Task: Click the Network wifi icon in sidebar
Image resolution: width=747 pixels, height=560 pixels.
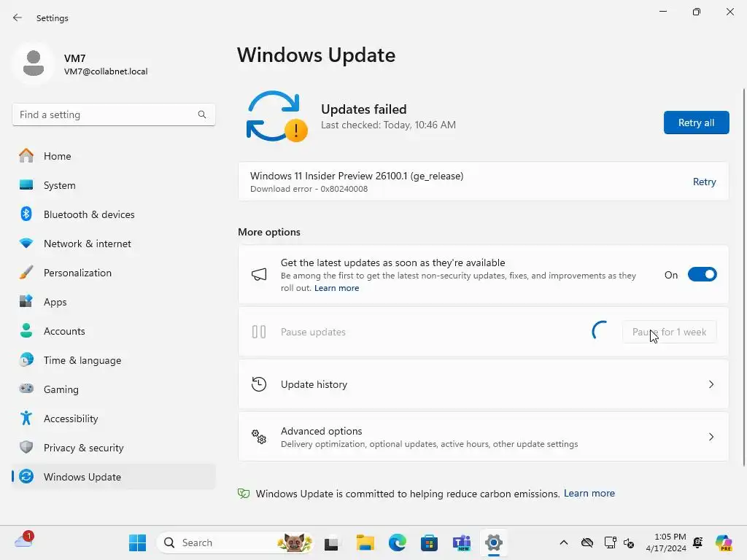Action: point(26,243)
